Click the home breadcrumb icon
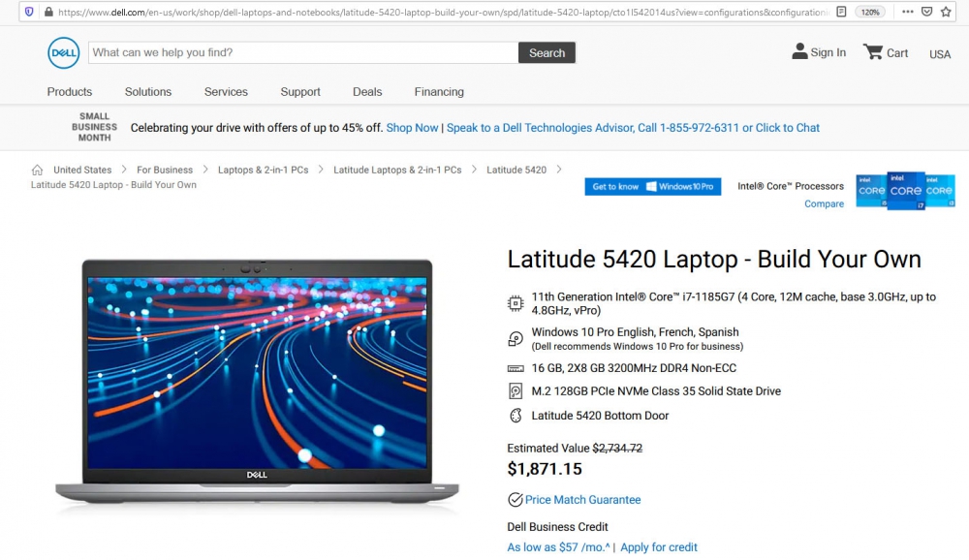The height and width of the screenshot is (560, 969). coord(37,170)
